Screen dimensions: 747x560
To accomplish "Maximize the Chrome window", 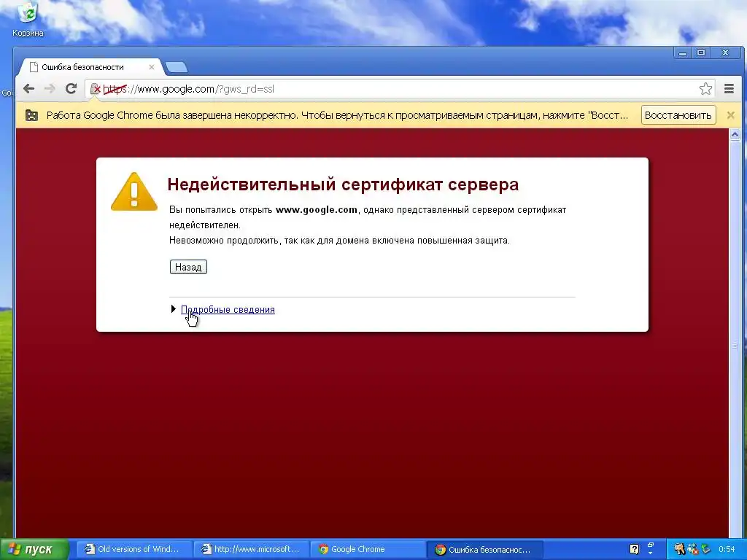I will click(701, 52).
